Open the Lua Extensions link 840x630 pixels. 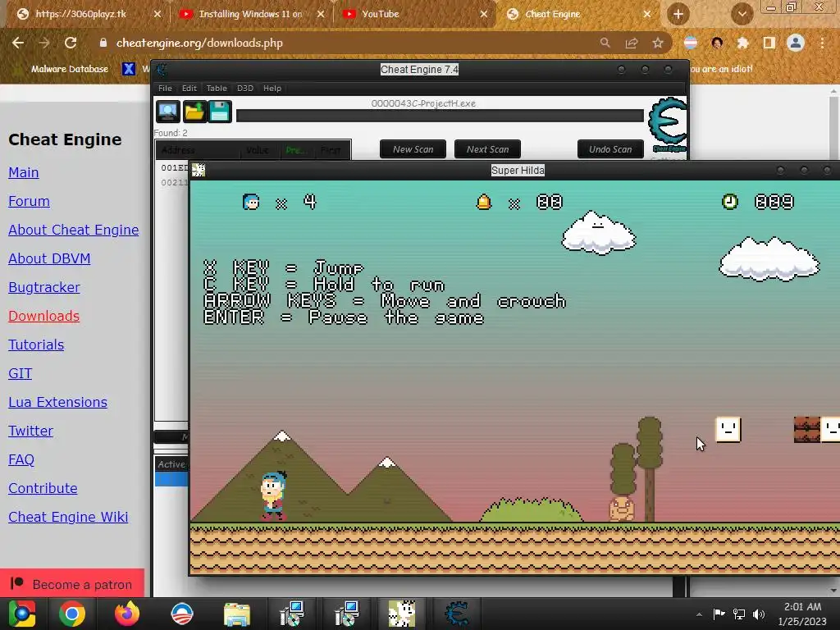(x=58, y=402)
